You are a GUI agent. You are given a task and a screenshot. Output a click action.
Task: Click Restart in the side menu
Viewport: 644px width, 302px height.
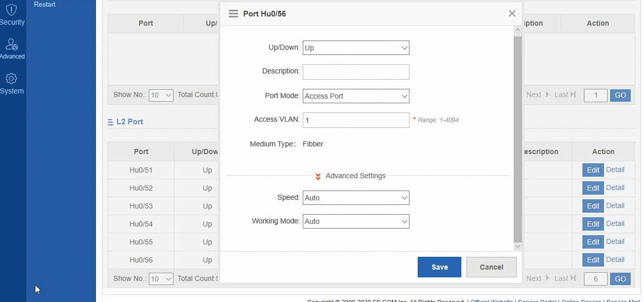point(45,5)
